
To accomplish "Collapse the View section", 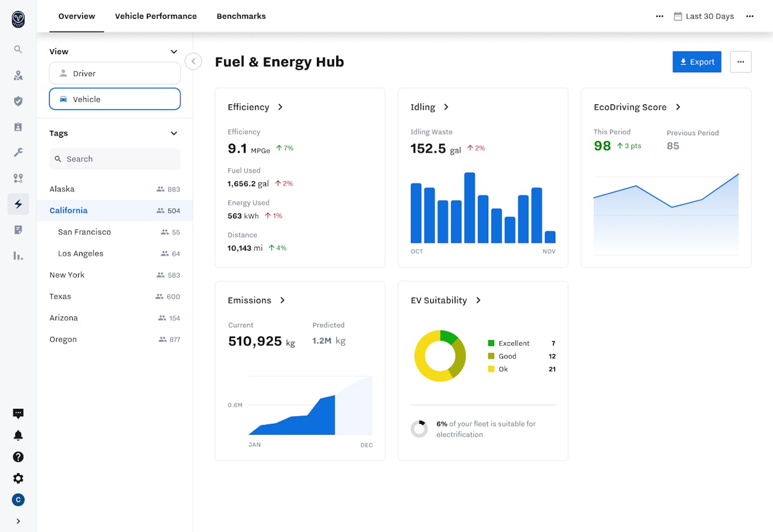I will point(174,51).
